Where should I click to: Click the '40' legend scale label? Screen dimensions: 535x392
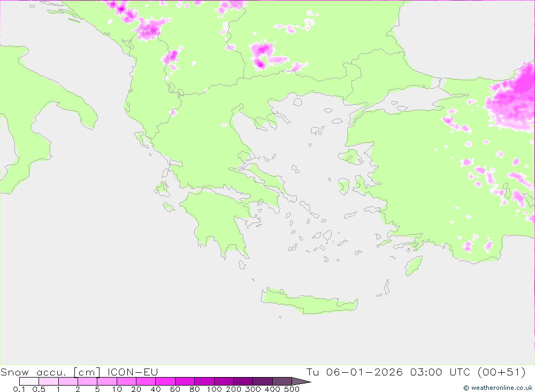click(156, 389)
